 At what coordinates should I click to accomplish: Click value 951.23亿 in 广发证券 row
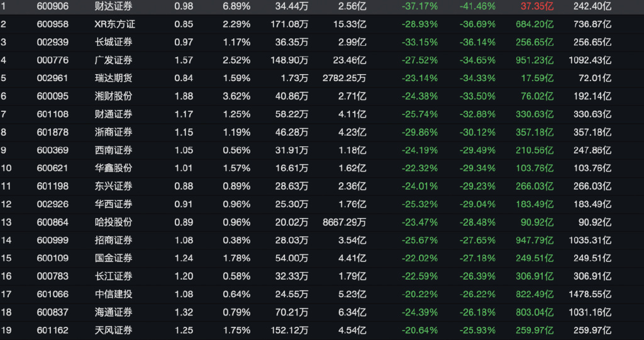[535, 60]
